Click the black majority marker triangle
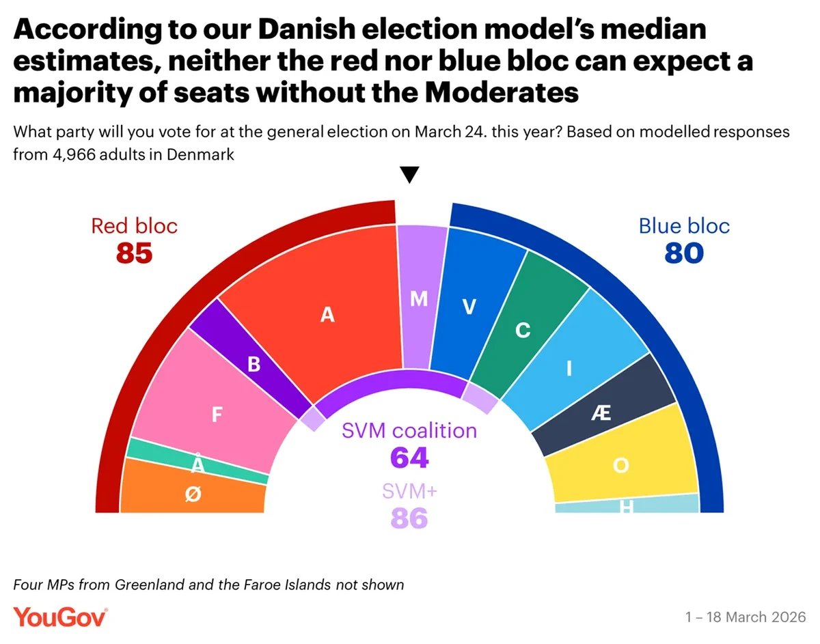Viewport: 820px width, 644px height. pyautogui.click(x=409, y=175)
